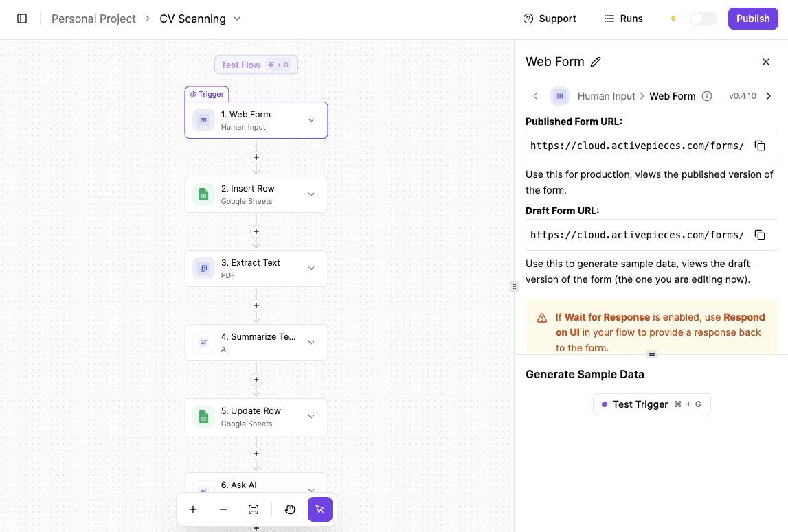This screenshot has height=532, width=788.
Task: Zoom in using the plus icon
Action: point(193,509)
